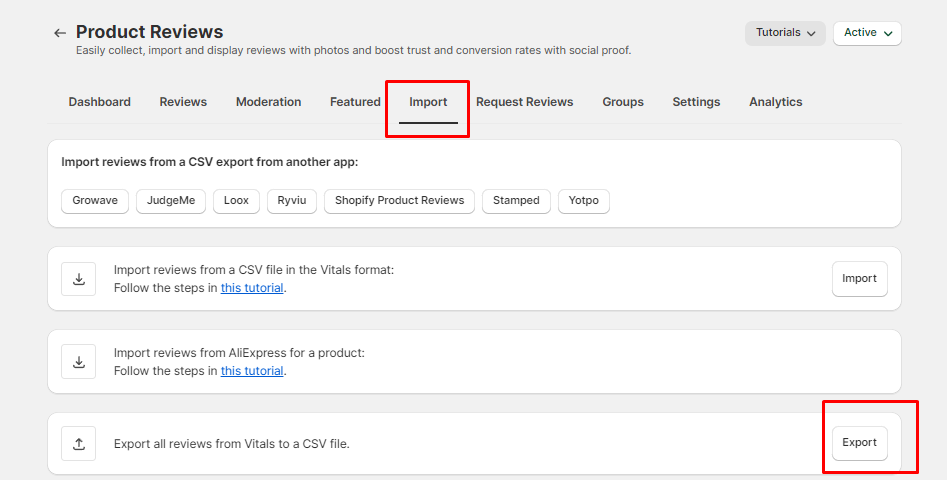
Task: Open the Tutorials dropdown
Action: (x=785, y=33)
